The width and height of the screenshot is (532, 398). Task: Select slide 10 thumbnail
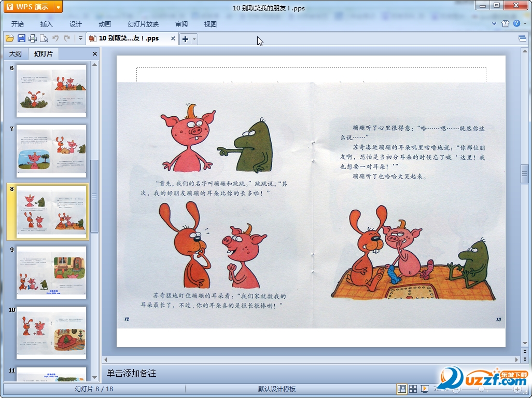pyautogui.click(x=51, y=333)
